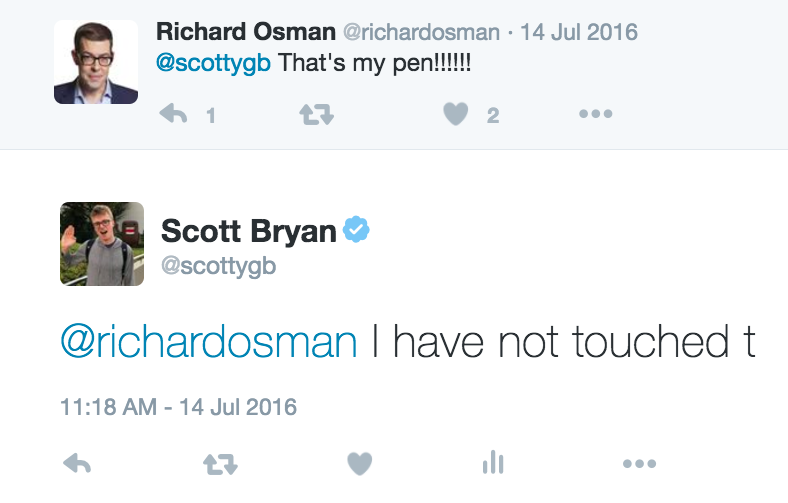Open the 14 Jul 2016 date link
This screenshot has height=503, width=788.
point(579,32)
